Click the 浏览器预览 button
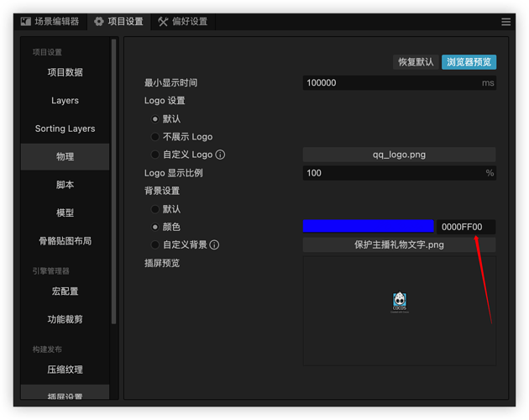529x420 pixels. 469,62
